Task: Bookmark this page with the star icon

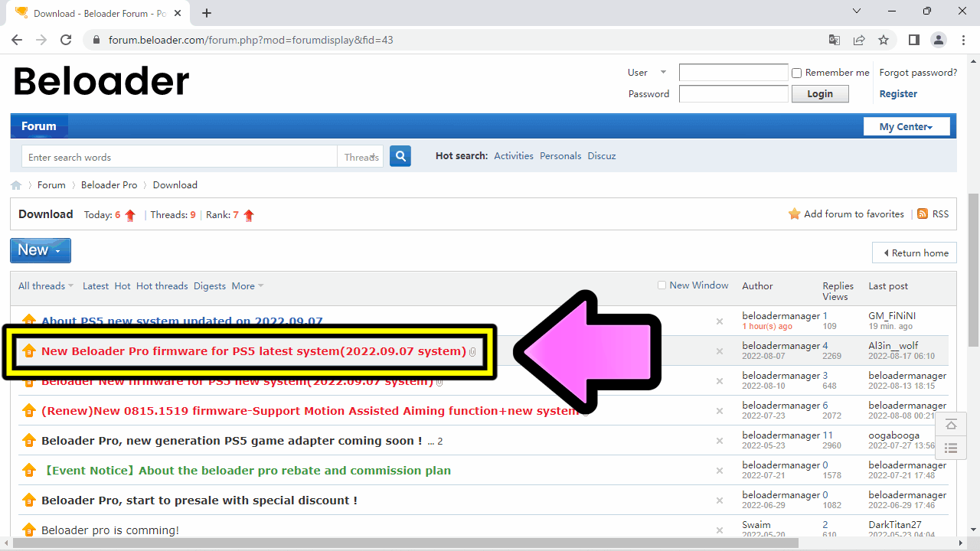Action: tap(884, 40)
